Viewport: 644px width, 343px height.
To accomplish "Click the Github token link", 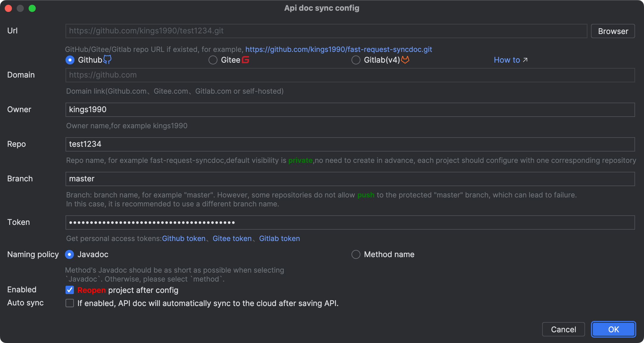I will [x=184, y=239].
